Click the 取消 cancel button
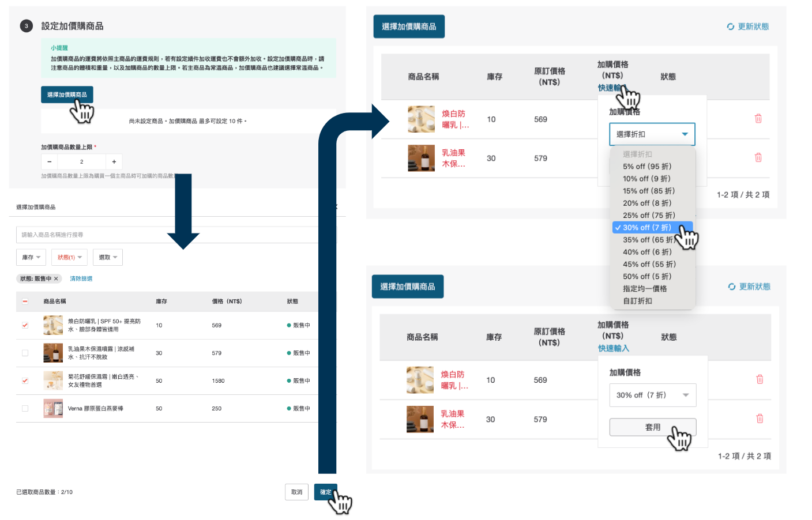 tap(296, 492)
